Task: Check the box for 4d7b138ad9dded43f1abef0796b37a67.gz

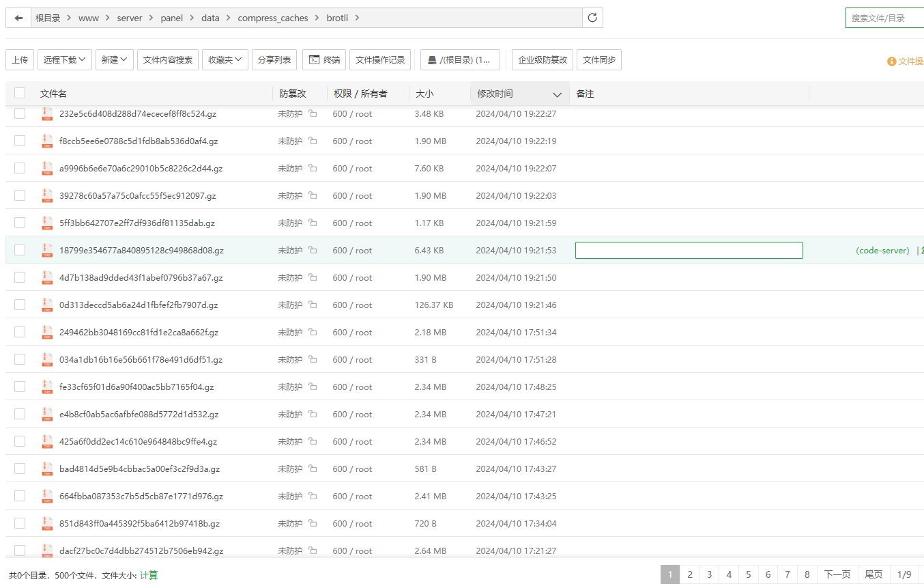Action: [20, 277]
